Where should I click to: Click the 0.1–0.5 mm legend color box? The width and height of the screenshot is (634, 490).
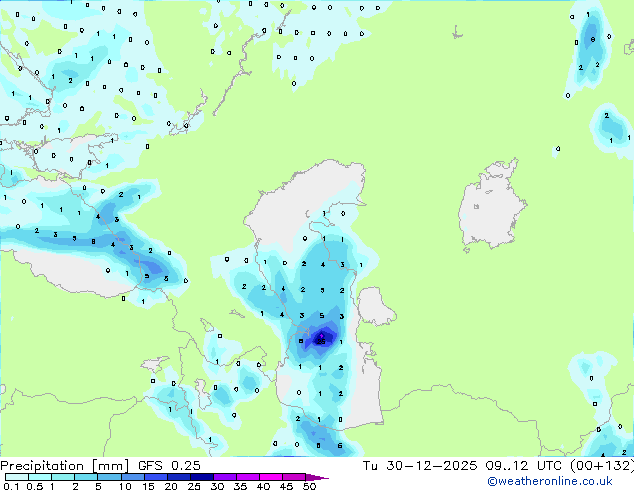tap(17, 477)
